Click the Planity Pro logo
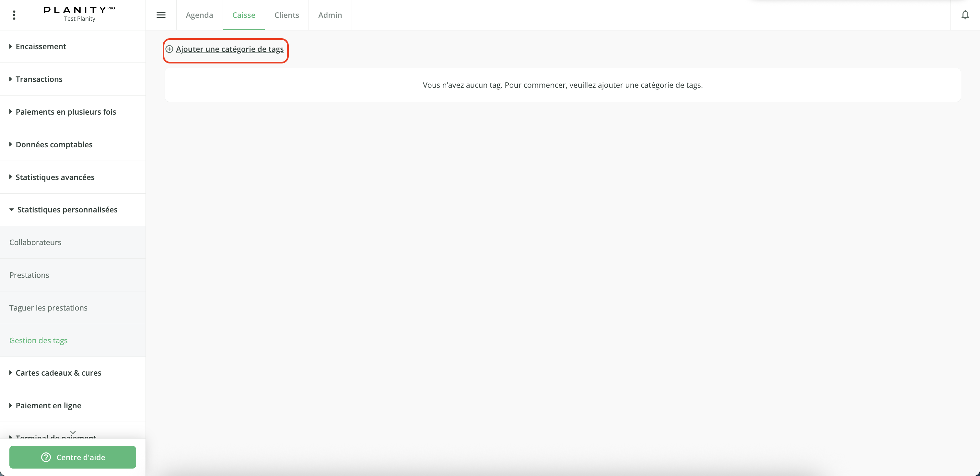 coord(79,10)
